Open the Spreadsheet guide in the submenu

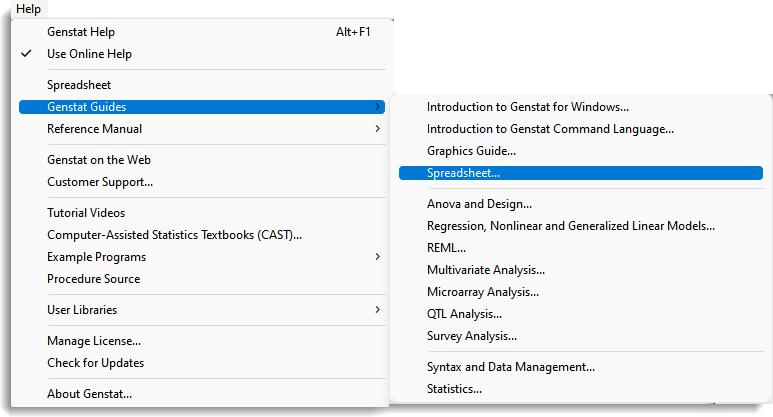[x=581, y=173]
